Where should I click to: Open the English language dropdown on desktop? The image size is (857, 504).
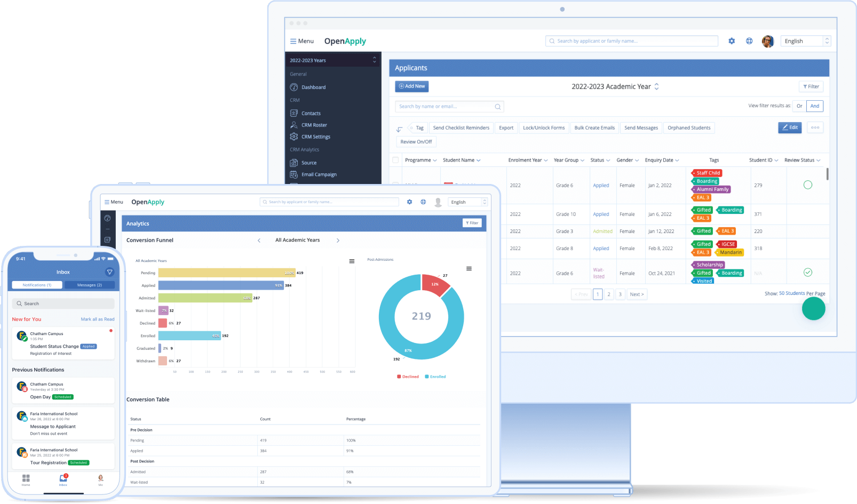tap(806, 41)
